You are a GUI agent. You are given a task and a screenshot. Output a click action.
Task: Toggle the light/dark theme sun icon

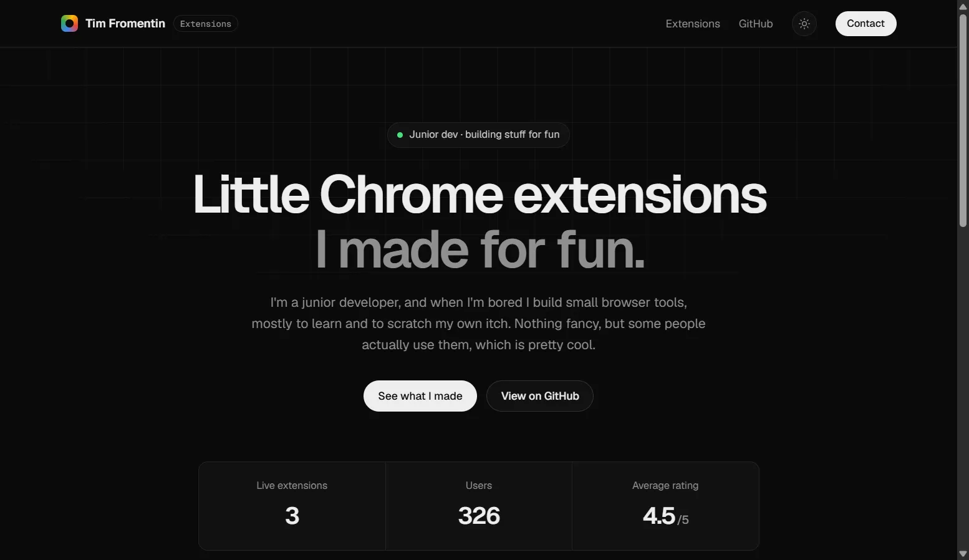804,24
